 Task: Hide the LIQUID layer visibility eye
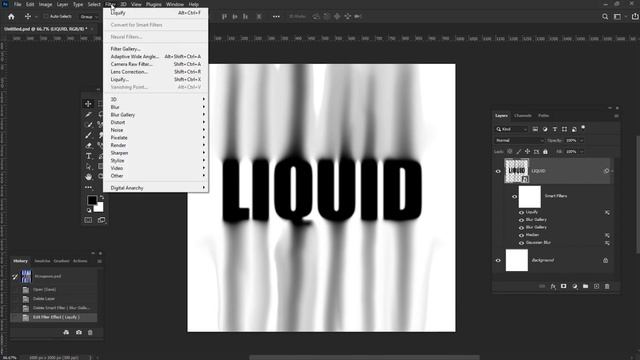tap(498, 171)
